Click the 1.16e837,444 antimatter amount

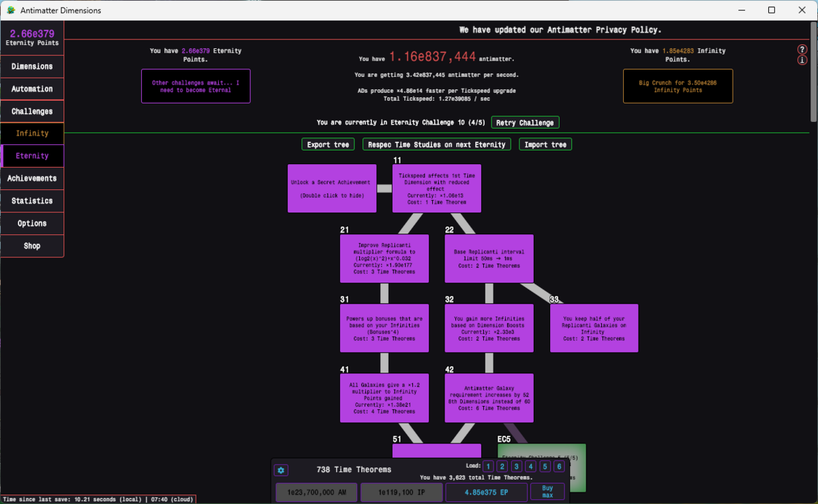tap(432, 59)
